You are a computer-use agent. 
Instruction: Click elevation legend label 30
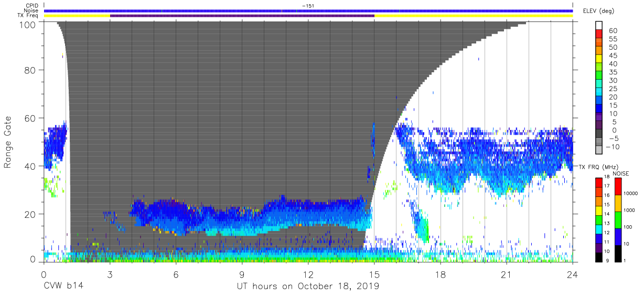[x=613, y=81]
